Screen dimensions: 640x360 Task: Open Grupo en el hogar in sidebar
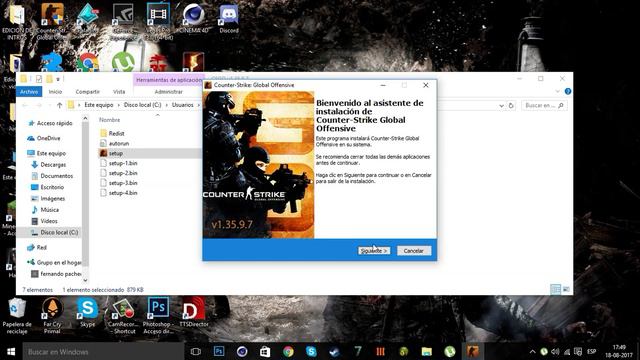(x=58, y=262)
